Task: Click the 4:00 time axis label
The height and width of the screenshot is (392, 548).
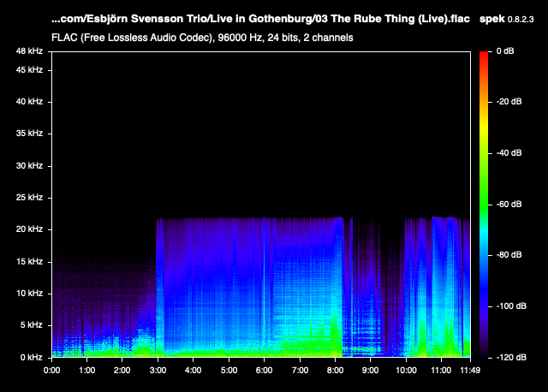Action: (x=193, y=371)
